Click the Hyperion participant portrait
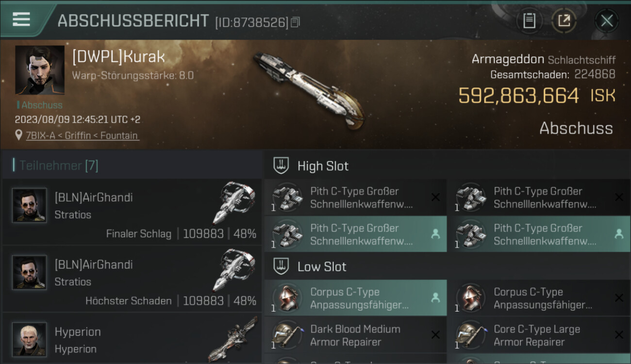The width and height of the screenshot is (631, 364). (x=29, y=339)
